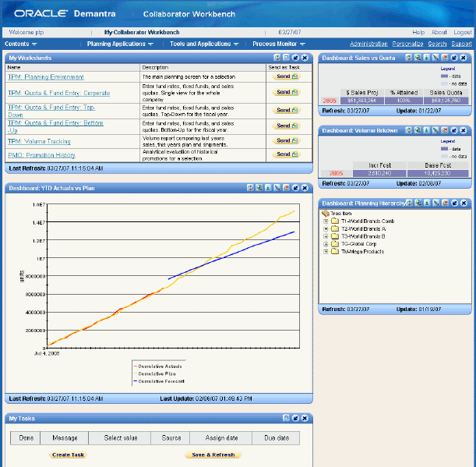
Task: Expand T3-World Brands B tree node
Action: click(326, 236)
